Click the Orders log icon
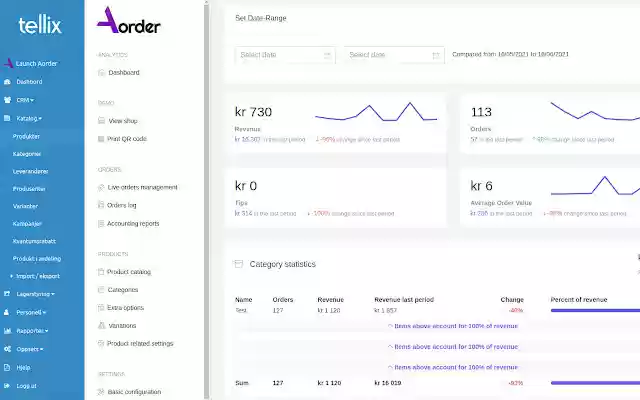Image resolution: width=640 pixels, height=400 pixels. tap(101, 205)
